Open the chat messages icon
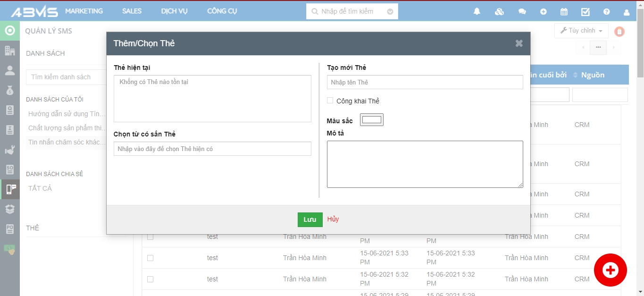The width and height of the screenshot is (644, 296). tap(522, 12)
